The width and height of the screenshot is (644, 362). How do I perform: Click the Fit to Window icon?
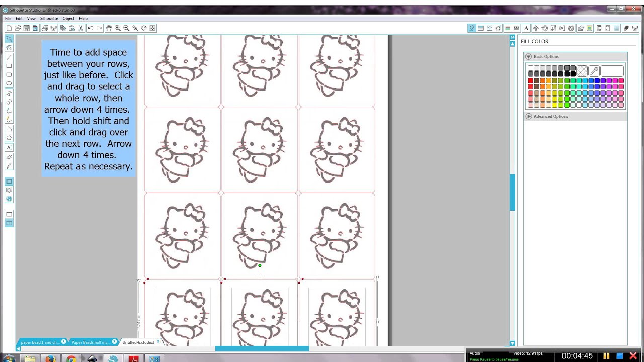(153, 28)
